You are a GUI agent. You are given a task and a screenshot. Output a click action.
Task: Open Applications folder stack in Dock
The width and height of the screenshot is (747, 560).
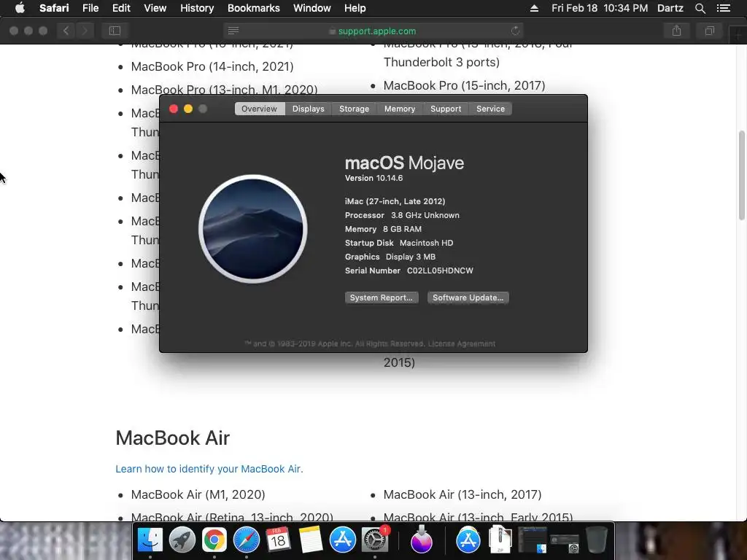pos(468,540)
